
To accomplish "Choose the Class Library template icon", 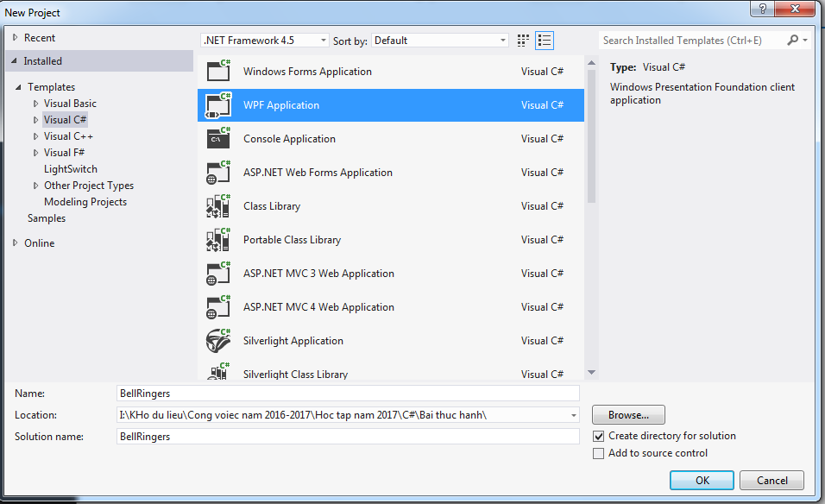I will coord(218,205).
